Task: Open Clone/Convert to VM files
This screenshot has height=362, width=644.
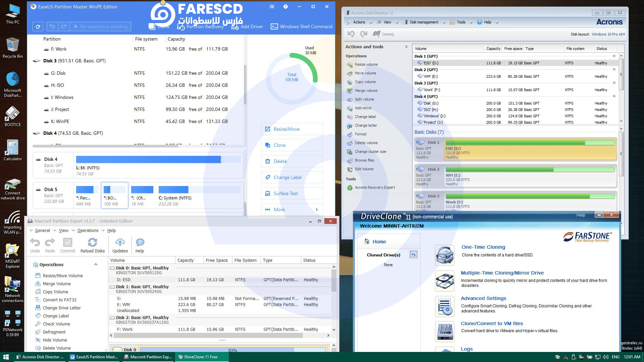Action: point(492,323)
